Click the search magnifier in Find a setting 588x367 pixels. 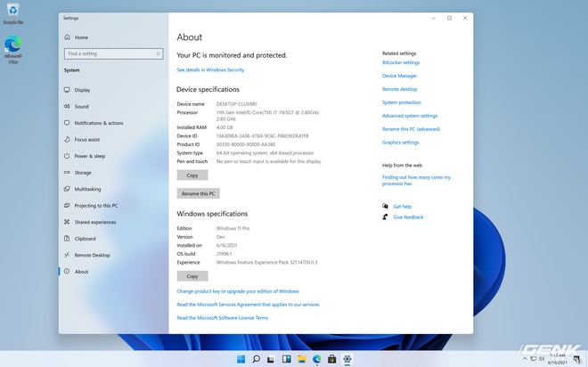click(159, 53)
